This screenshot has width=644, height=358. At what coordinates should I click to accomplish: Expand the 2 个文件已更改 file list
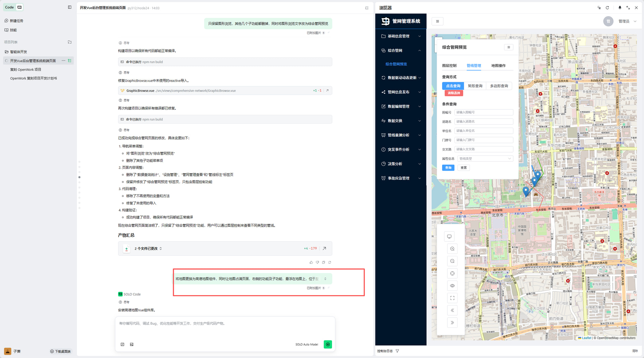click(x=148, y=249)
